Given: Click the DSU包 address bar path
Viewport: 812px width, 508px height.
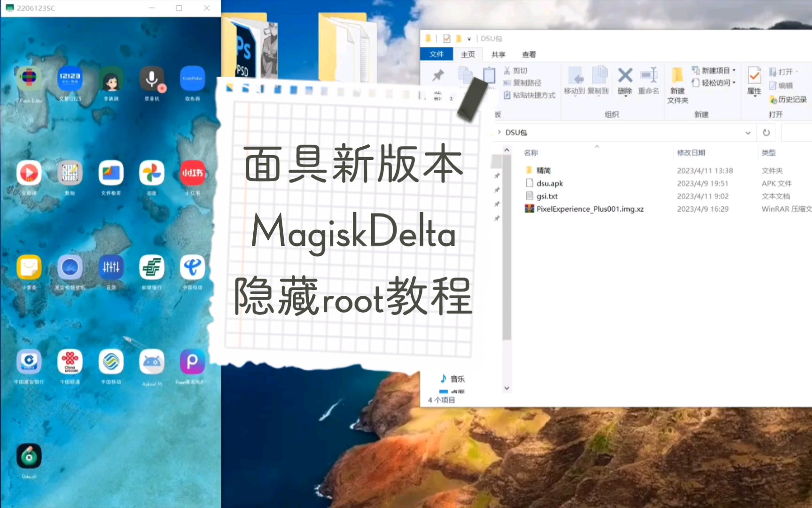Looking at the screenshot, I should [x=516, y=133].
